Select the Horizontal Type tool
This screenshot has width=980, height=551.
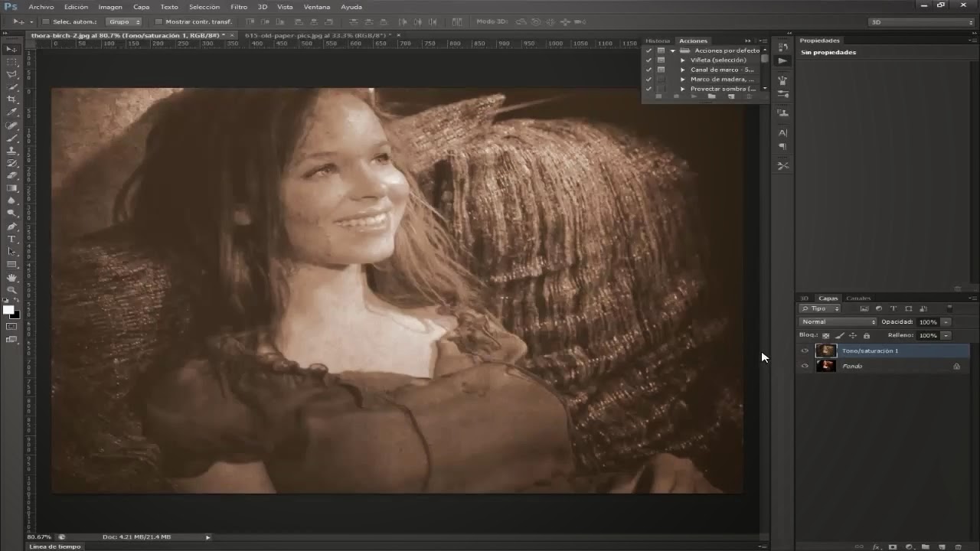(x=11, y=239)
